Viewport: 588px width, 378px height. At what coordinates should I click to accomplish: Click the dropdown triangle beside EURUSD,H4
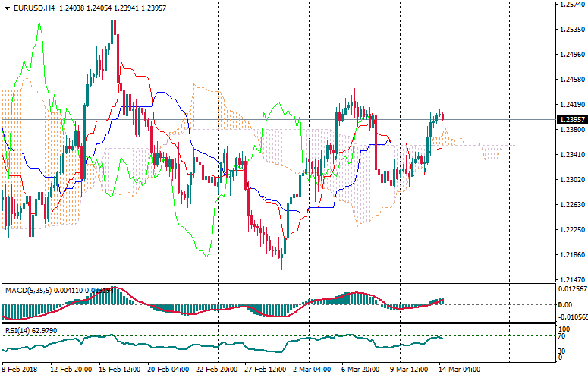point(7,8)
